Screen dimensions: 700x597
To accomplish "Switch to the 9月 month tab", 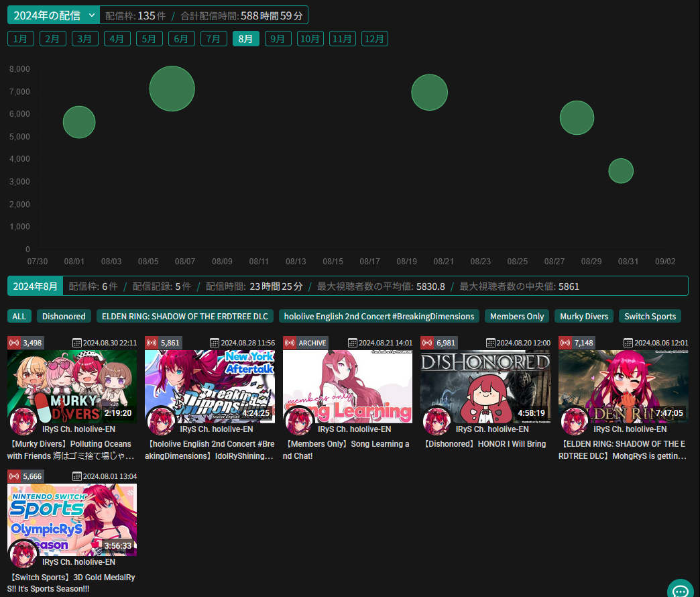I will click(x=278, y=39).
